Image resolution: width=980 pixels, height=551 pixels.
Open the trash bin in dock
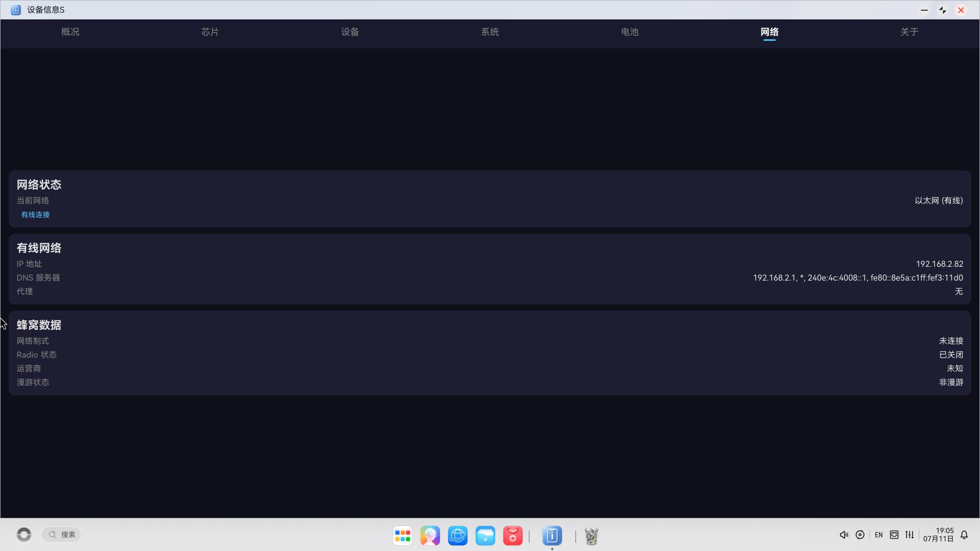[592, 536]
